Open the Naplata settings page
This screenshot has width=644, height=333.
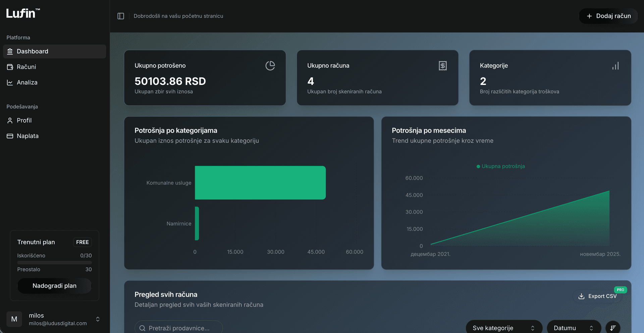tap(28, 136)
